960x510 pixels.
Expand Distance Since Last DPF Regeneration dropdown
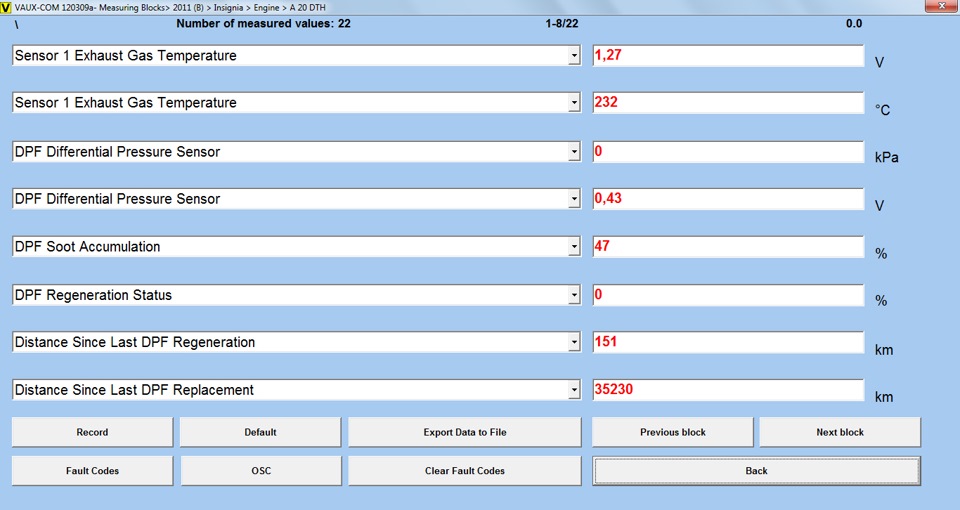[x=574, y=342]
